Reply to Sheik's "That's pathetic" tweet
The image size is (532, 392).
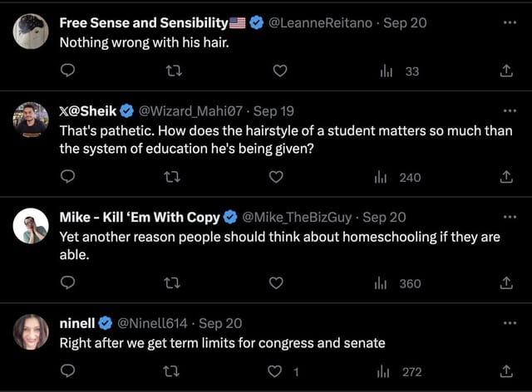coord(69,177)
